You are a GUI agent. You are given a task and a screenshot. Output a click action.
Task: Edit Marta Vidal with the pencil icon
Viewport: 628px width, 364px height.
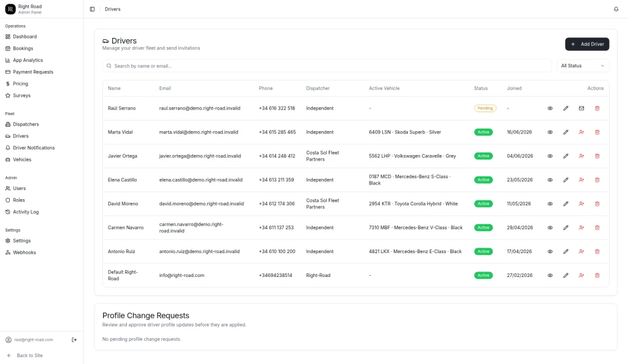tap(565, 132)
